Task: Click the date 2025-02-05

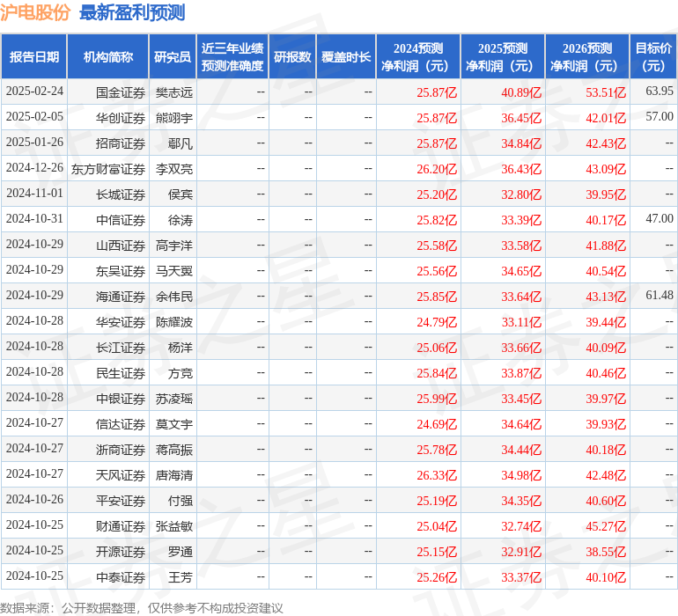Action: pyautogui.click(x=34, y=116)
